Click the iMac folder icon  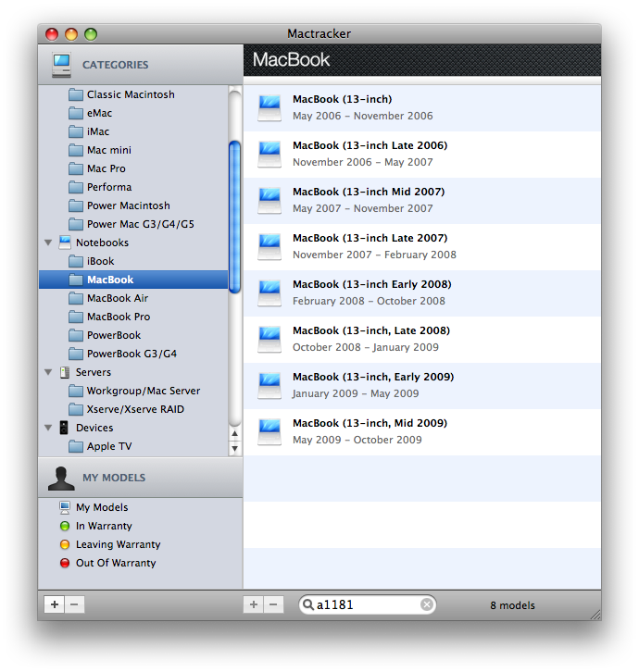click(76, 131)
